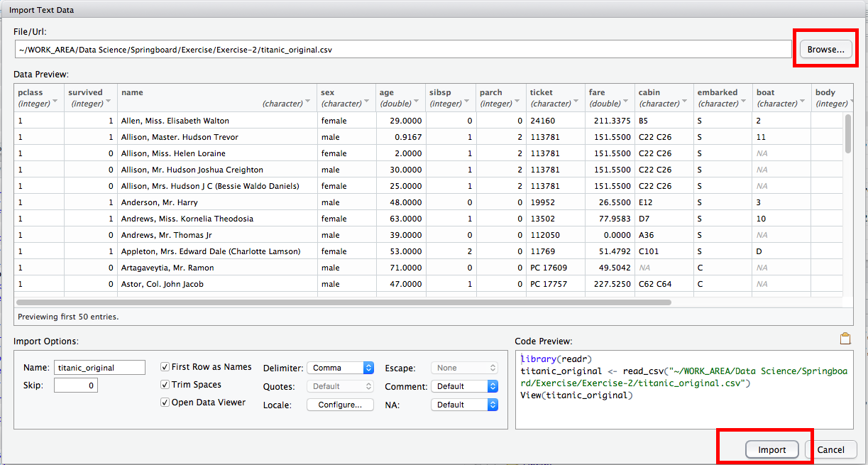
Task: Open sibsp column type dropdown arrow
Action: 468,102
